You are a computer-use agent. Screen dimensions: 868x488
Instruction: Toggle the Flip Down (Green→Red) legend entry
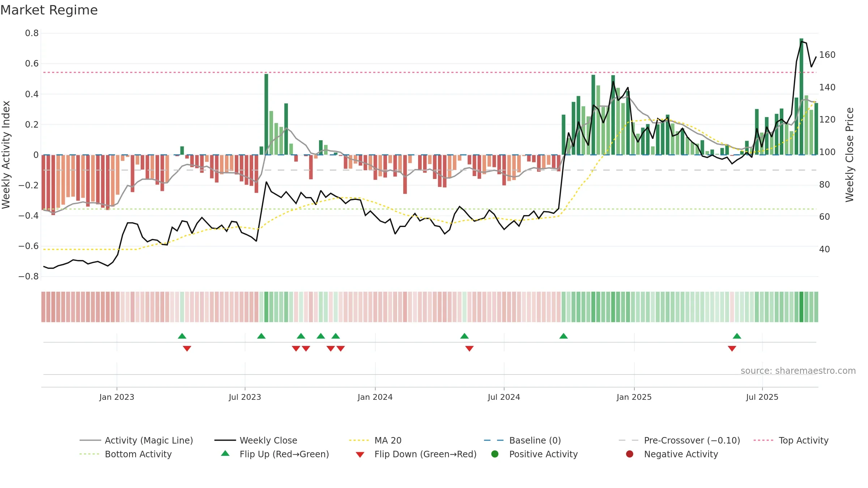tap(416, 454)
